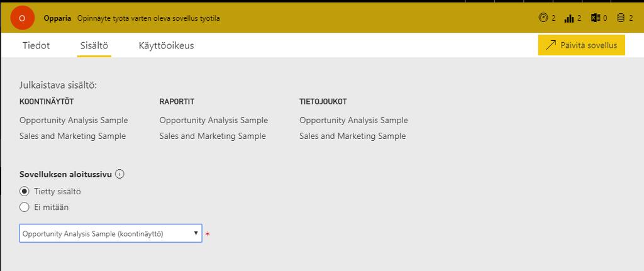Click the Päivitä sovellus button
The image size is (644, 271).
click(581, 45)
